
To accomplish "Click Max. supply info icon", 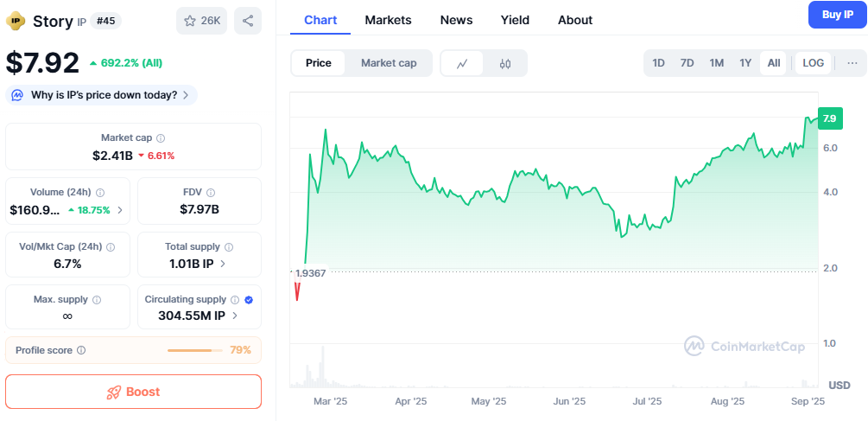I will pos(97,300).
